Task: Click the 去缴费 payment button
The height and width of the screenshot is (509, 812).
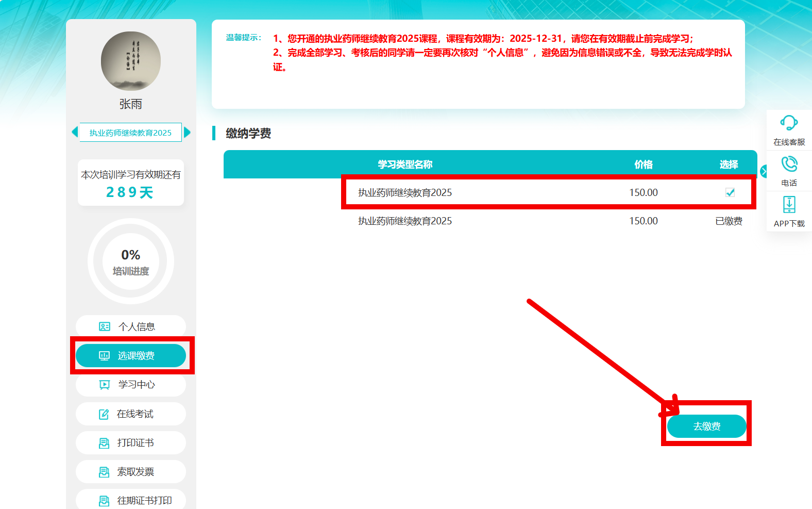Action: (706, 426)
